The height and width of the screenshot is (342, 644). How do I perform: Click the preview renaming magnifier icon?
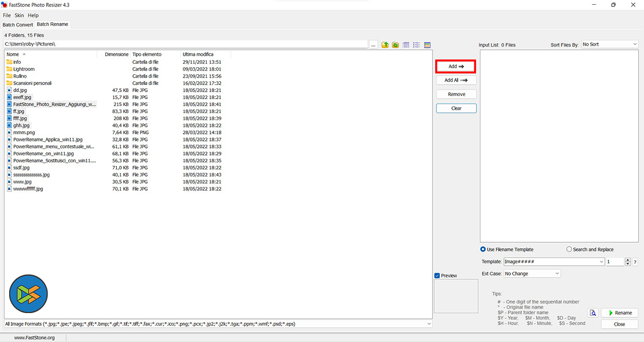click(593, 313)
